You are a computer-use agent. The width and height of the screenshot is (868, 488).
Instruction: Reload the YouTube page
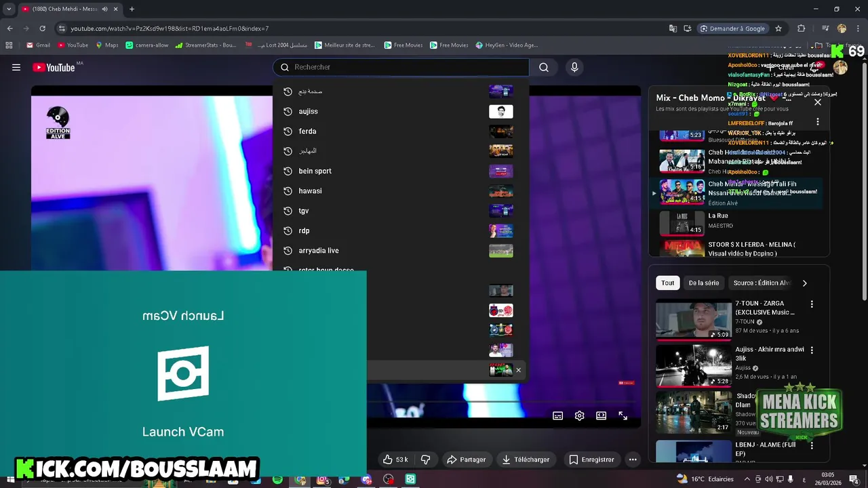[42, 28]
